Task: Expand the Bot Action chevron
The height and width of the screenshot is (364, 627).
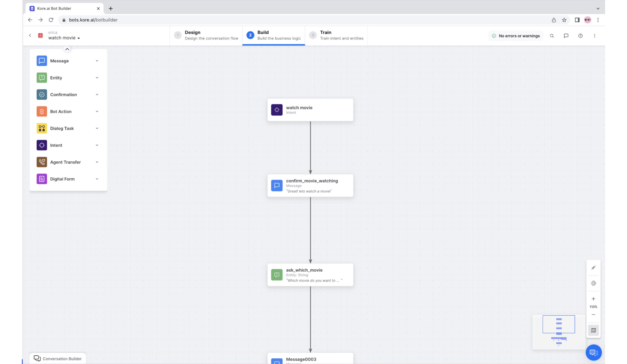Action: 97,112
